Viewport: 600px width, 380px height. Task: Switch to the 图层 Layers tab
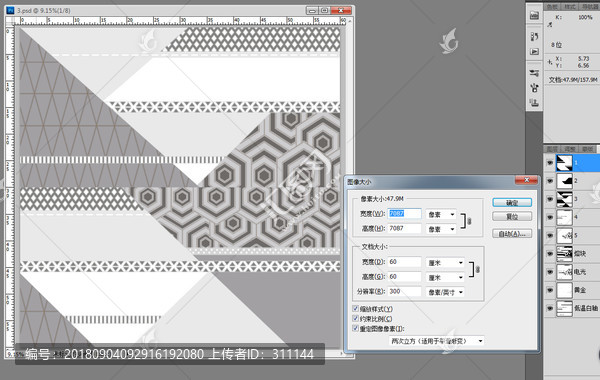[552, 148]
